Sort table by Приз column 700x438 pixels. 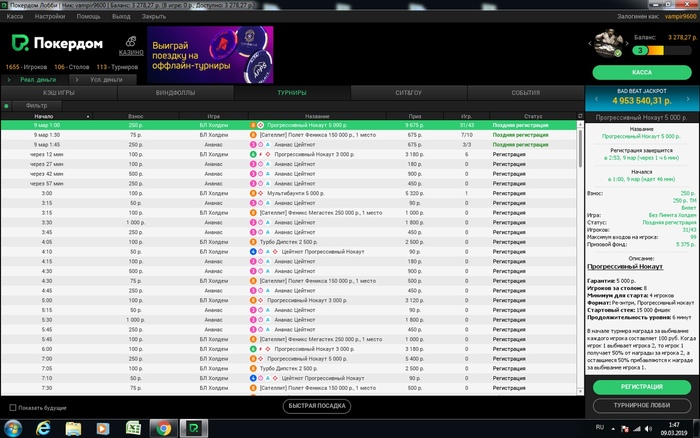(x=415, y=116)
